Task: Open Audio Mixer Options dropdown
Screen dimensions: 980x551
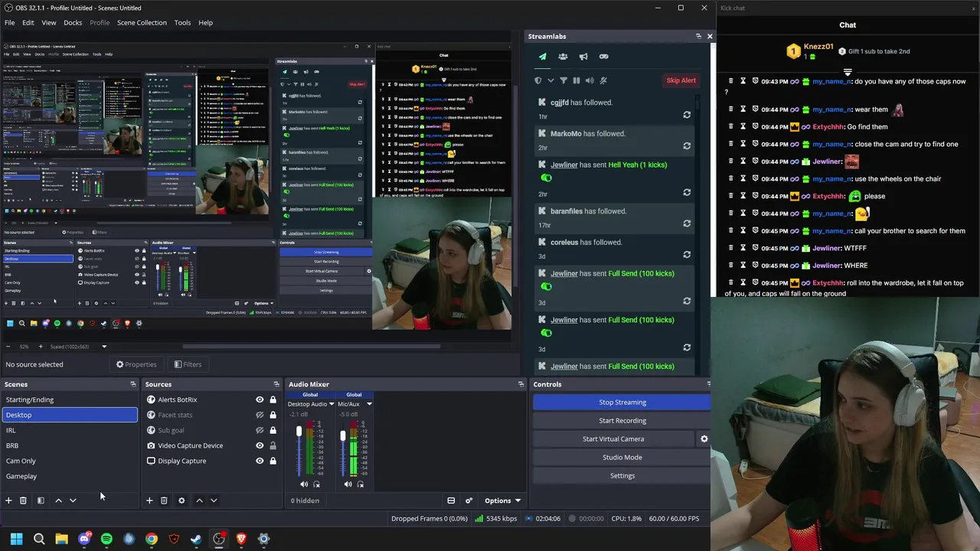Action: 502,500
